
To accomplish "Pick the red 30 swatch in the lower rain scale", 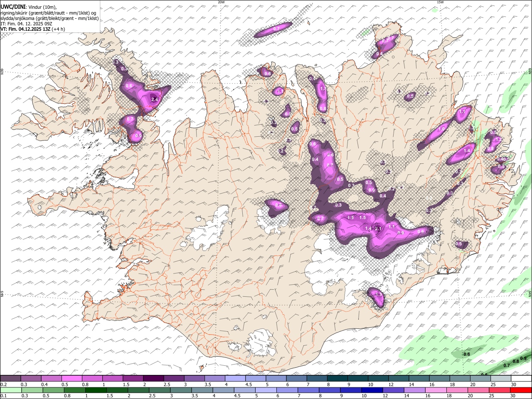I will point(521,390).
